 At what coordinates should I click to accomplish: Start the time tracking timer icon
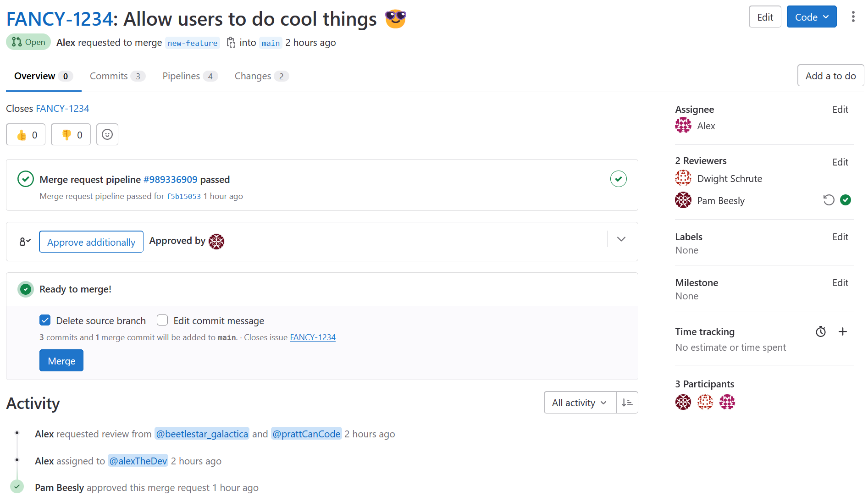pos(821,331)
